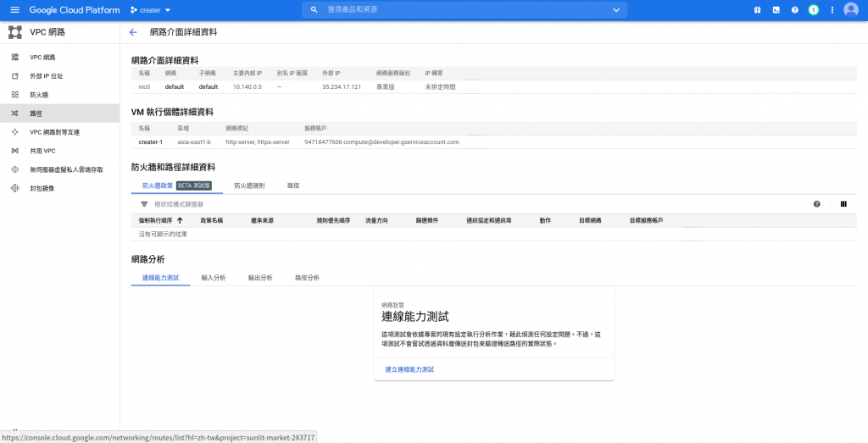Screen dimensions: 868x443
Task: Open the gift free trial icon
Action: coord(757,10)
